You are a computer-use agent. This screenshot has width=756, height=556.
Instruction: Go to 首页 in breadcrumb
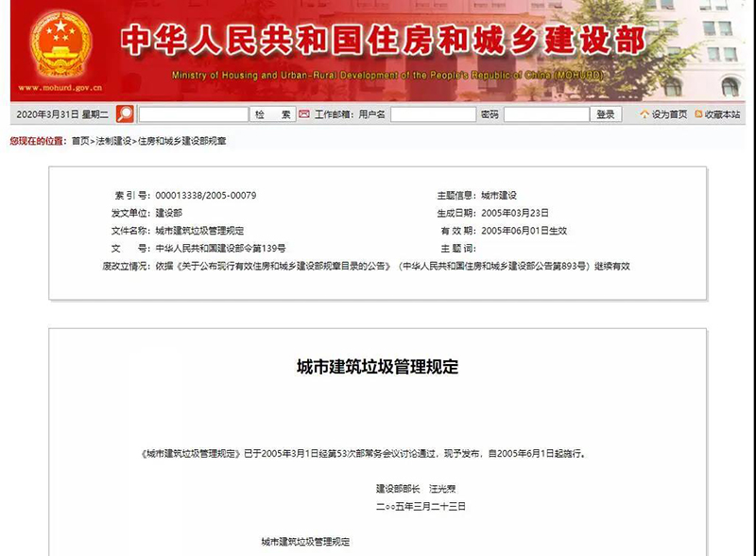point(80,141)
